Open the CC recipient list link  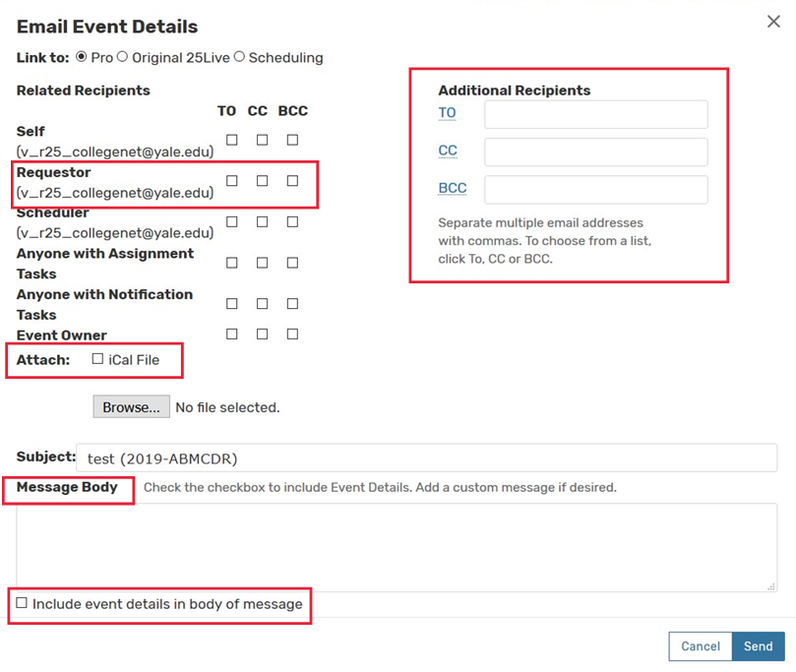(448, 151)
